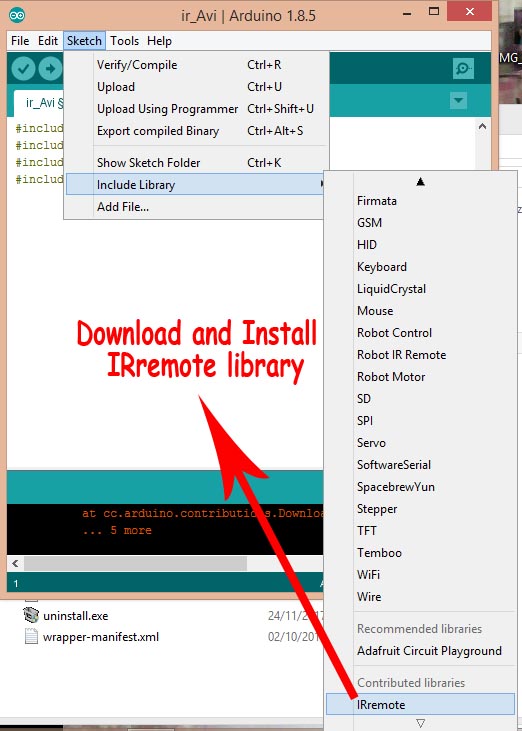Open the File menu
This screenshot has width=522, height=731.
[x=20, y=41]
